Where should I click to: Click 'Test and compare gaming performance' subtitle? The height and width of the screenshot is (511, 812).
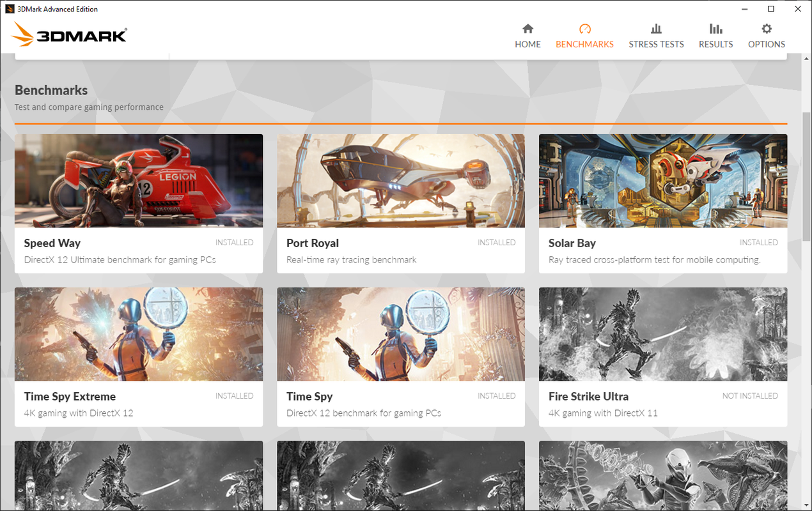coord(89,107)
